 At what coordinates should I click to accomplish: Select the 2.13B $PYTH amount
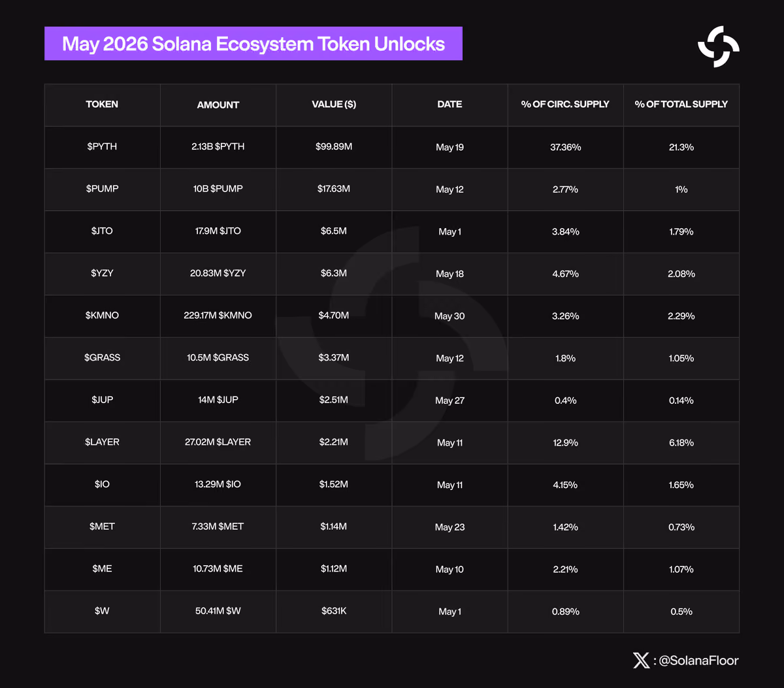[x=218, y=146]
